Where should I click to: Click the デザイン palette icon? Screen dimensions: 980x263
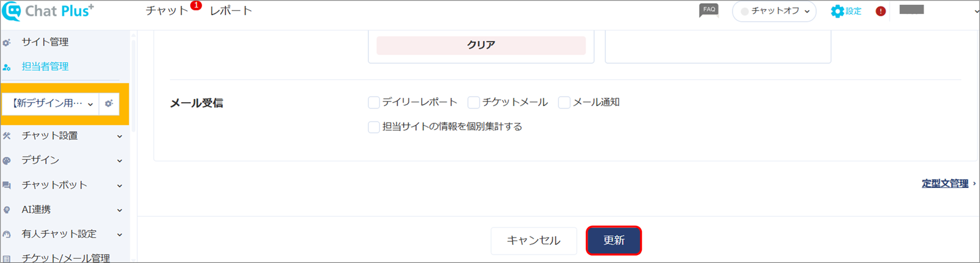point(6,160)
